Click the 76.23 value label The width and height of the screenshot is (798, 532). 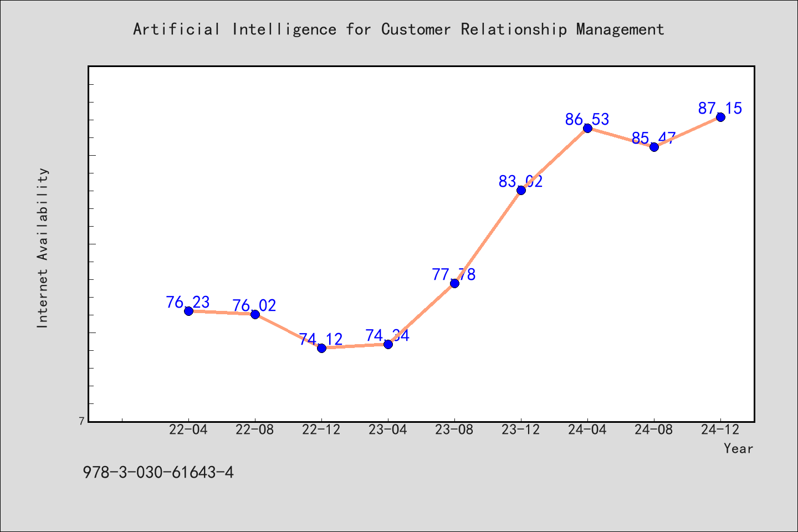[188, 302]
